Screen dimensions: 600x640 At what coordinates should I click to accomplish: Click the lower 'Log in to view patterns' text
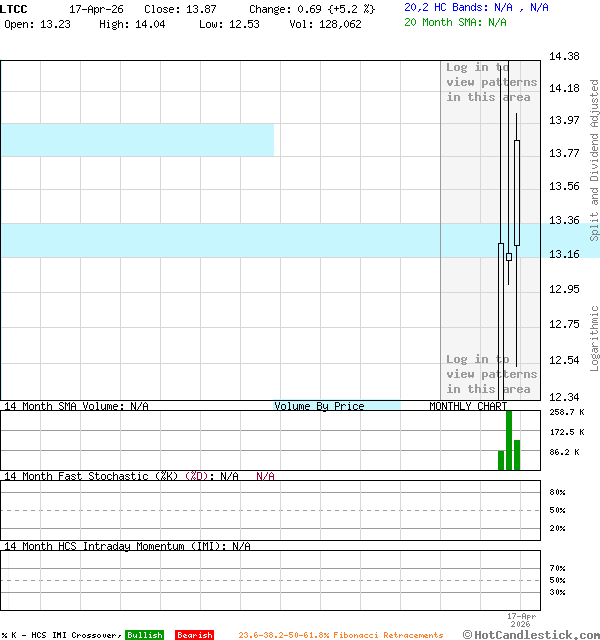point(491,374)
